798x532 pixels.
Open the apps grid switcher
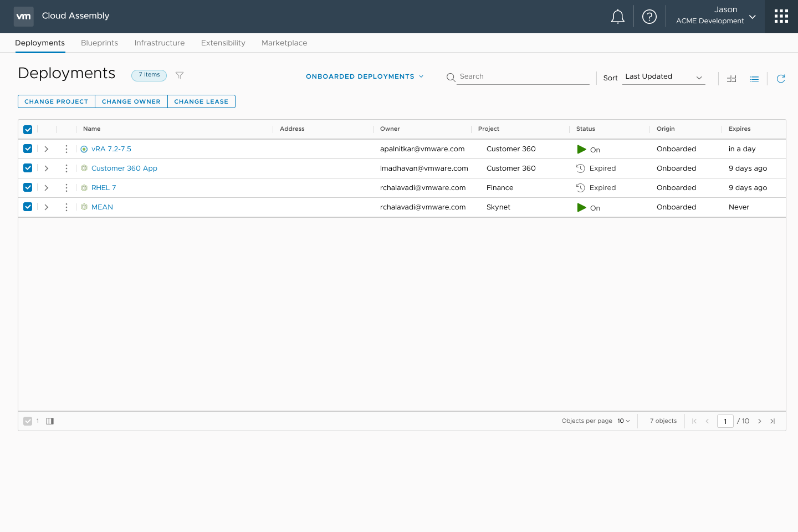[781, 16]
